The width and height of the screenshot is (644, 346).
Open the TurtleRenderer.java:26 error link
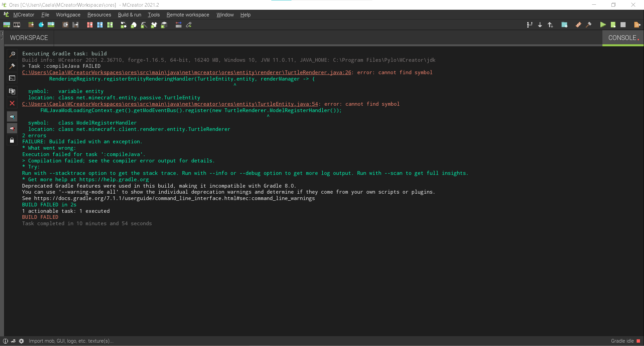tap(186, 72)
